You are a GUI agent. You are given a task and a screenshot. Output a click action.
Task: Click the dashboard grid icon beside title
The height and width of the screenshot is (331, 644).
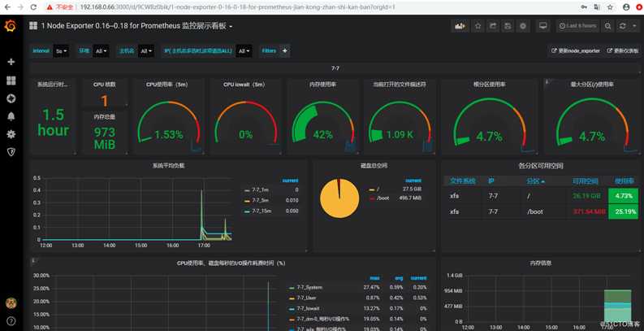(x=32, y=26)
